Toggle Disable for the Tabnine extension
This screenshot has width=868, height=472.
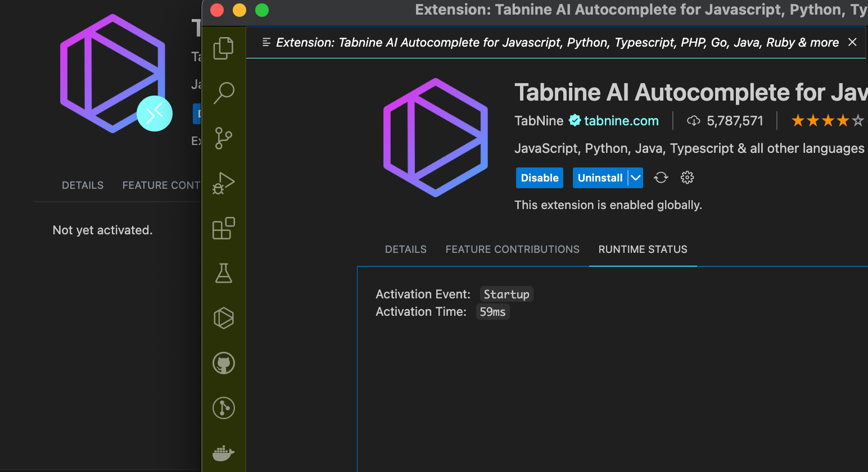(539, 177)
